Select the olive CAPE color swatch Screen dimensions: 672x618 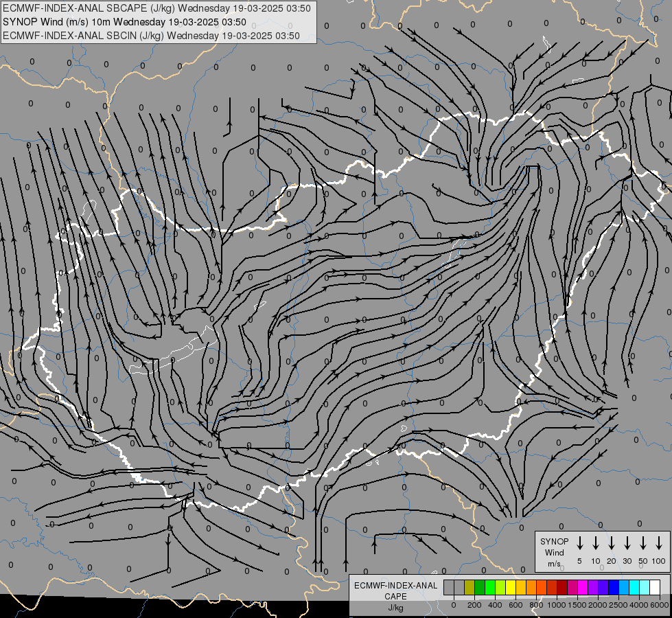[470, 587]
